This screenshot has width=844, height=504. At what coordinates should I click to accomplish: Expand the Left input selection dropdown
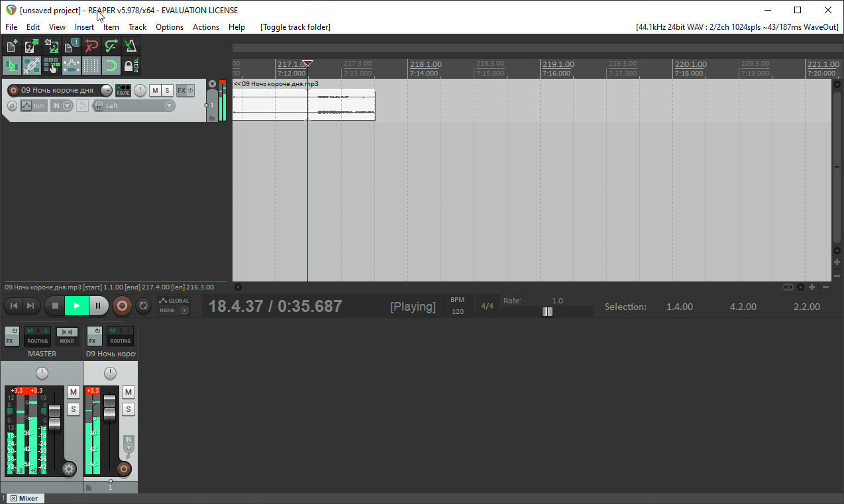(x=170, y=106)
